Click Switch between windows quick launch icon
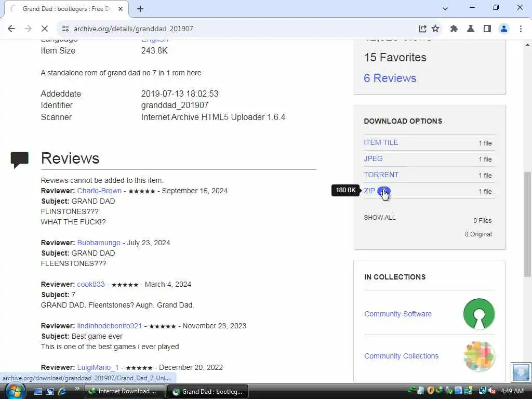 pos(50,391)
